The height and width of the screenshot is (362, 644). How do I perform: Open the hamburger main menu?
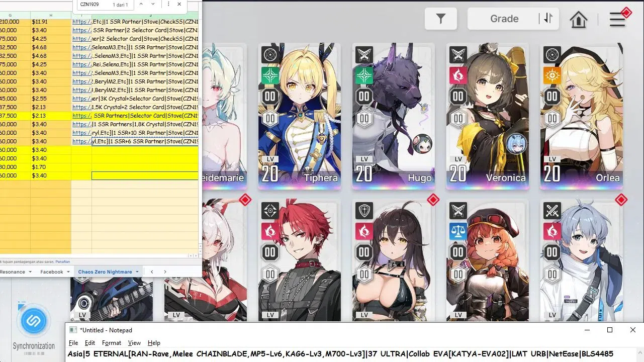[617, 20]
